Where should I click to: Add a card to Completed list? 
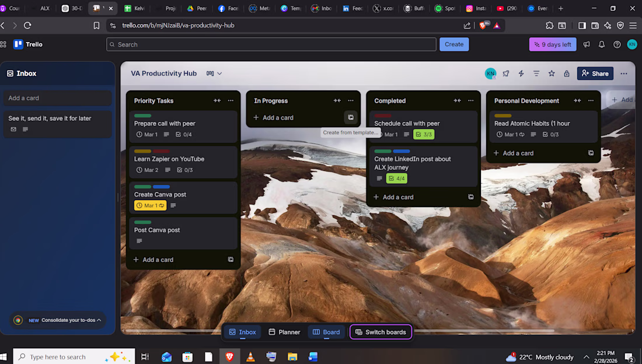(x=393, y=197)
